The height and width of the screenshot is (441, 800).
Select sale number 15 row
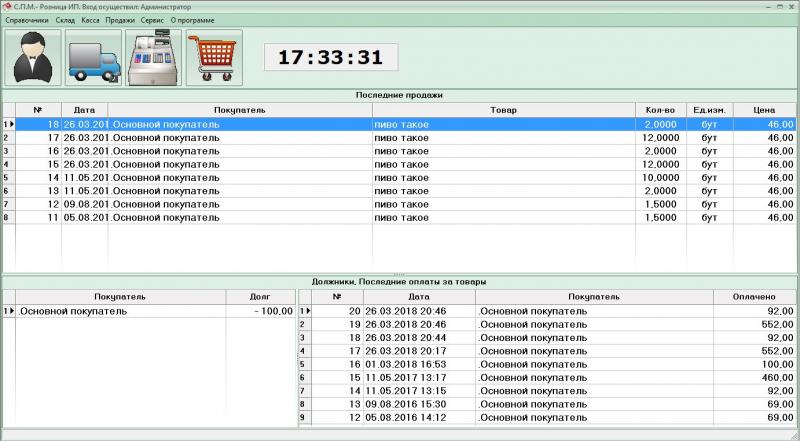point(399,164)
